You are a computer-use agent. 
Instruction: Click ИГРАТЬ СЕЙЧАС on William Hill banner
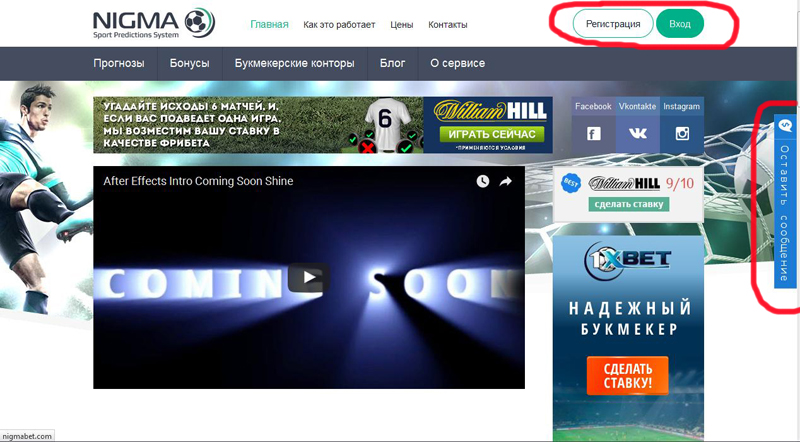(x=492, y=134)
